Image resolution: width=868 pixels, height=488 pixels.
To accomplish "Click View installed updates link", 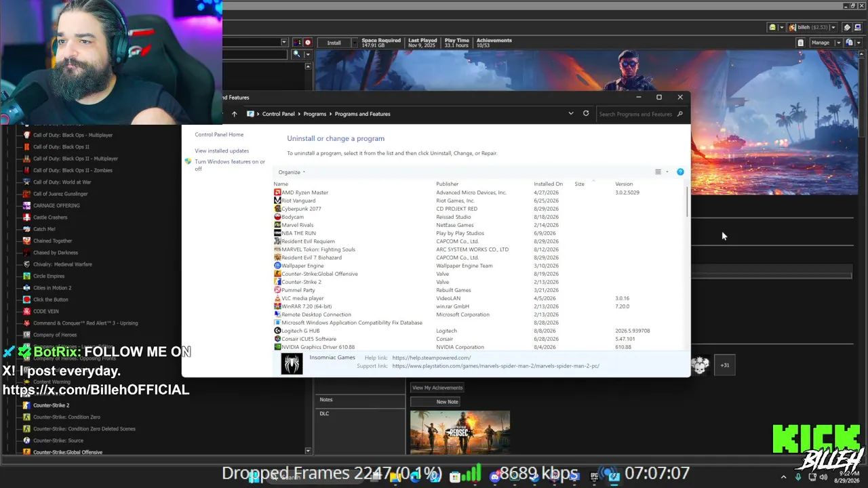I will [222, 151].
